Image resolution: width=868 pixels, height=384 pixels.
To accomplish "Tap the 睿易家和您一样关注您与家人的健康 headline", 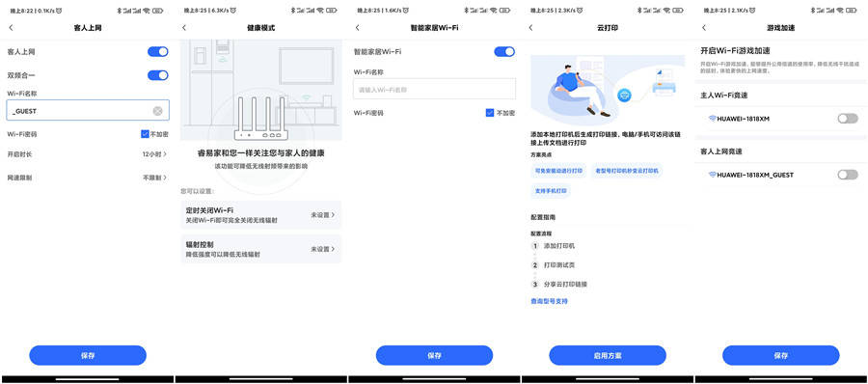I will coord(260,153).
